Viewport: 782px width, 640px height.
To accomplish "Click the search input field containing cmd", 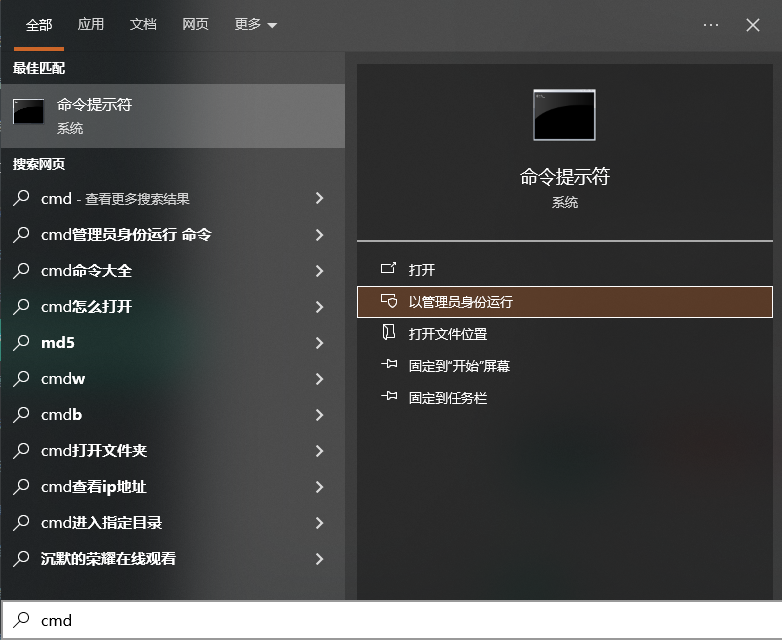I will coord(391,620).
